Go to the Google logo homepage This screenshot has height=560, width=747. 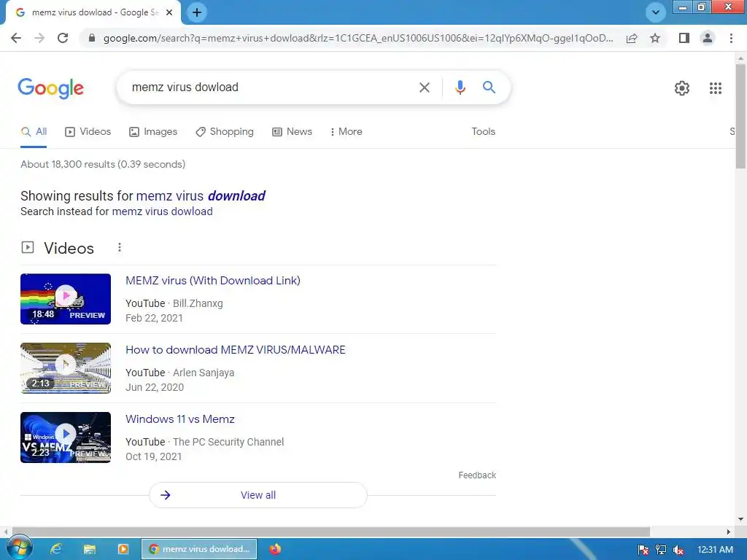pyautogui.click(x=50, y=88)
